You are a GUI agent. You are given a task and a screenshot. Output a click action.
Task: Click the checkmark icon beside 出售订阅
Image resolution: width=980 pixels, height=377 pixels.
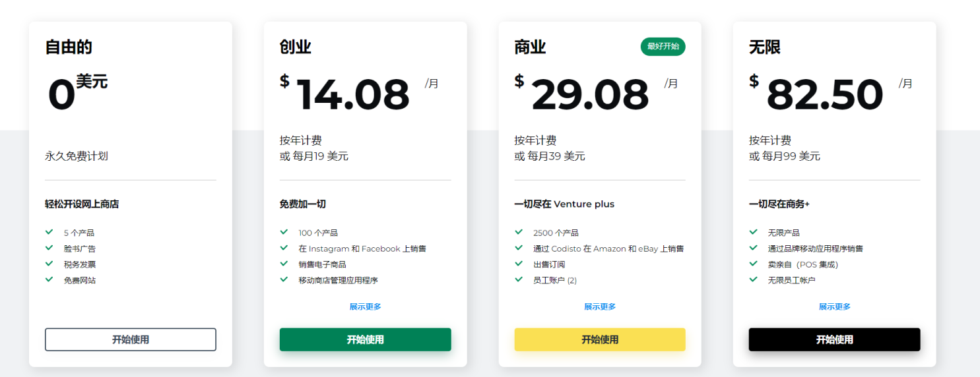point(519,264)
